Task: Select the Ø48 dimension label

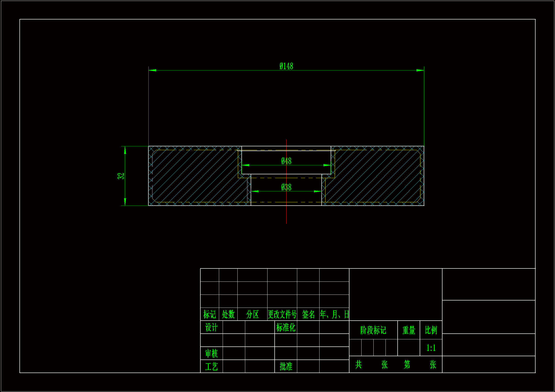Action: [x=286, y=161]
